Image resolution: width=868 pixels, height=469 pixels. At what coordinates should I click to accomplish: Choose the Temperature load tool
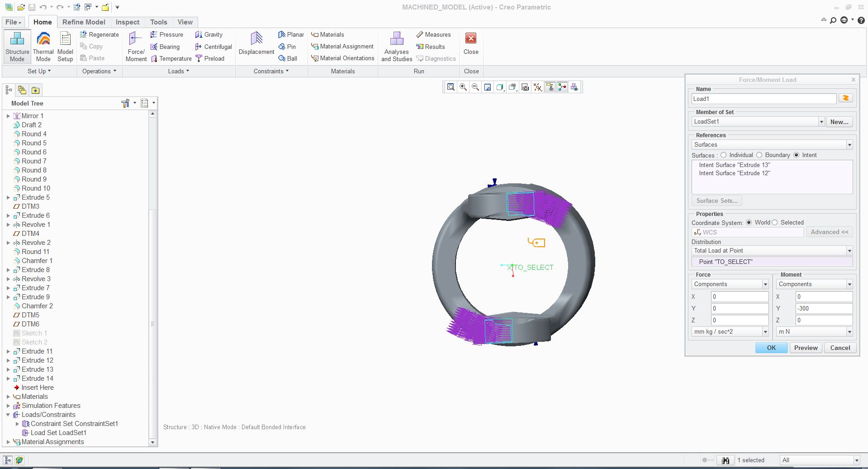171,58
